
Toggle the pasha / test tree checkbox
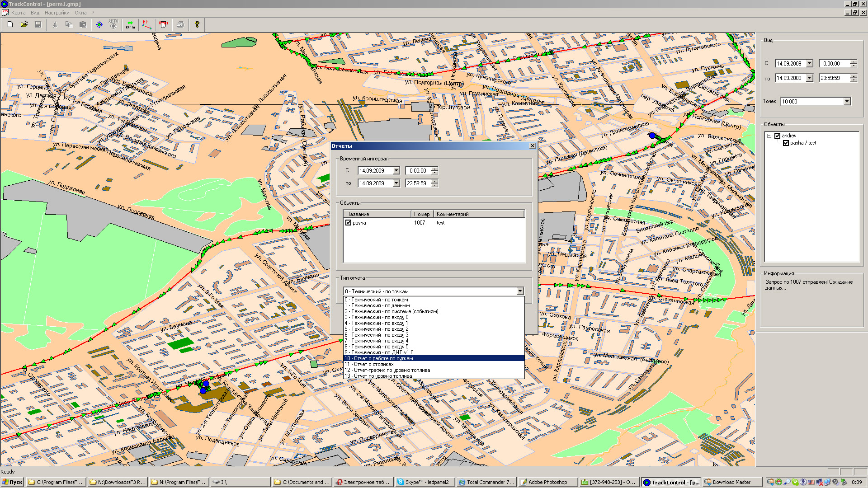(786, 143)
